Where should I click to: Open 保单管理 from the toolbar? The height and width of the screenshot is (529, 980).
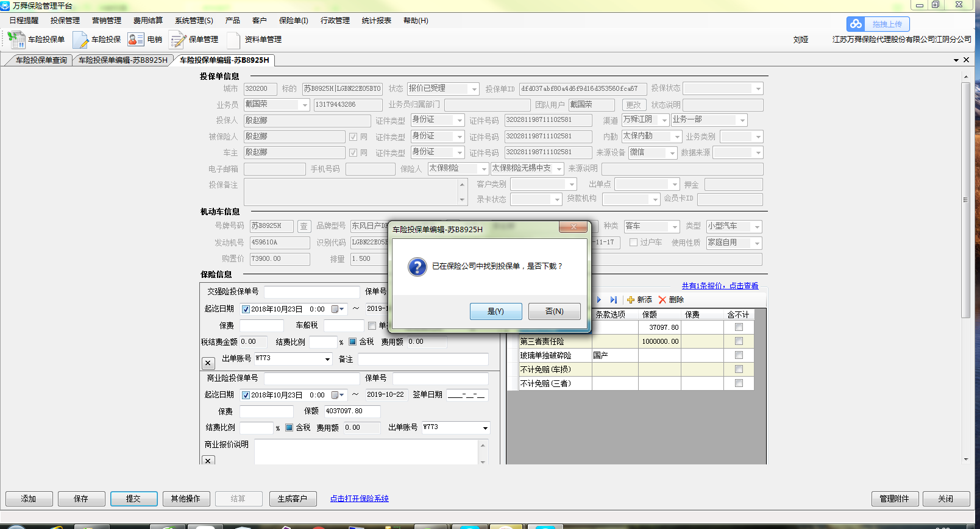click(178, 40)
